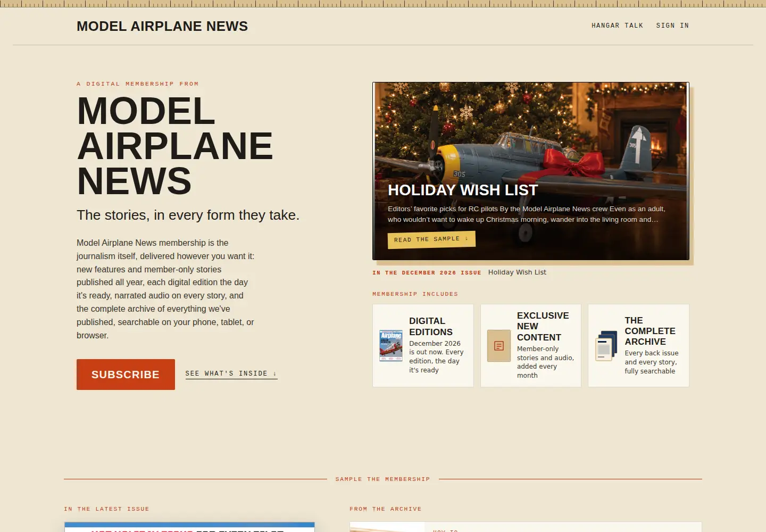Click the large Model Airplane News hero title
766x532 pixels.
tap(174, 146)
